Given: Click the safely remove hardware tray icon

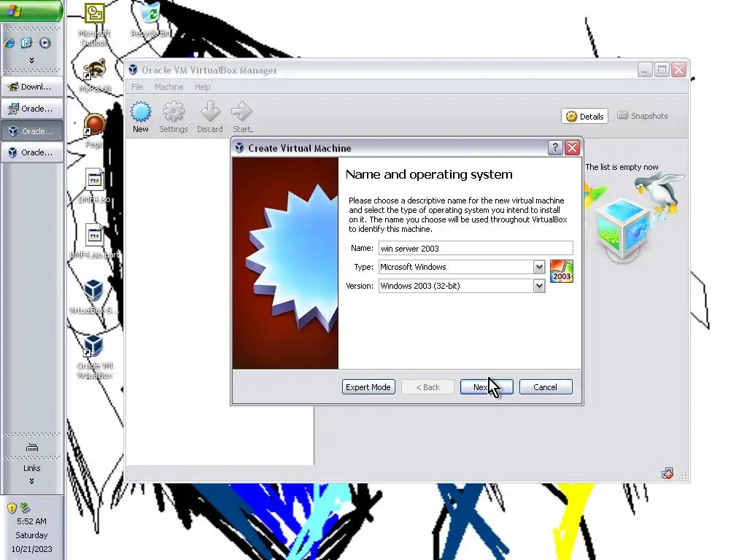Looking at the screenshot, I should [x=26, y=508].
